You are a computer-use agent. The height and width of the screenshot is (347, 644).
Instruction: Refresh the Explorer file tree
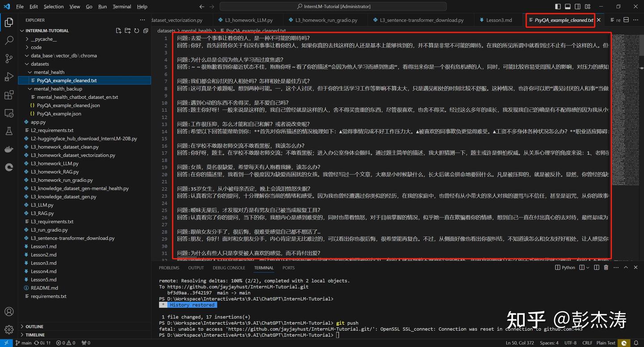pos(136,31)
